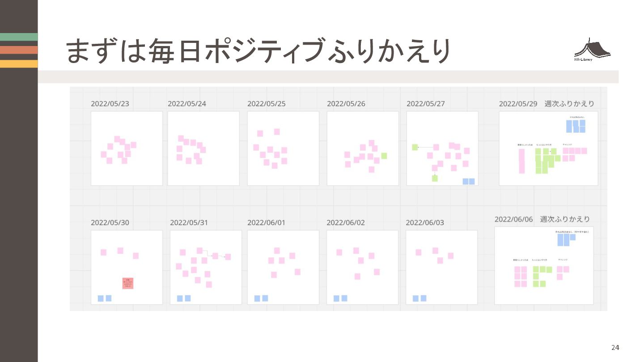Click the blue note cluster in 2022/06/06 board
Image resolution: width=644 pixels, height=362 pixels.
[x=566, y=239]
